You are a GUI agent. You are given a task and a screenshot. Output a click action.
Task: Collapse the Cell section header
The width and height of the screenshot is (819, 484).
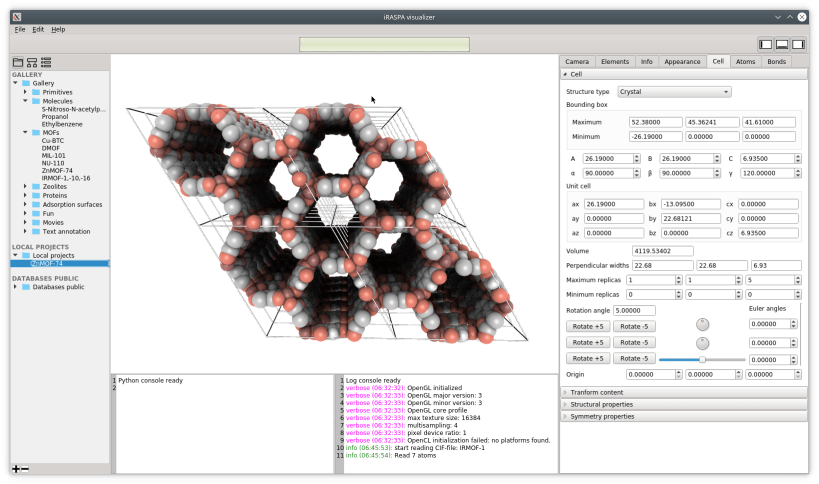click(684, 74)
